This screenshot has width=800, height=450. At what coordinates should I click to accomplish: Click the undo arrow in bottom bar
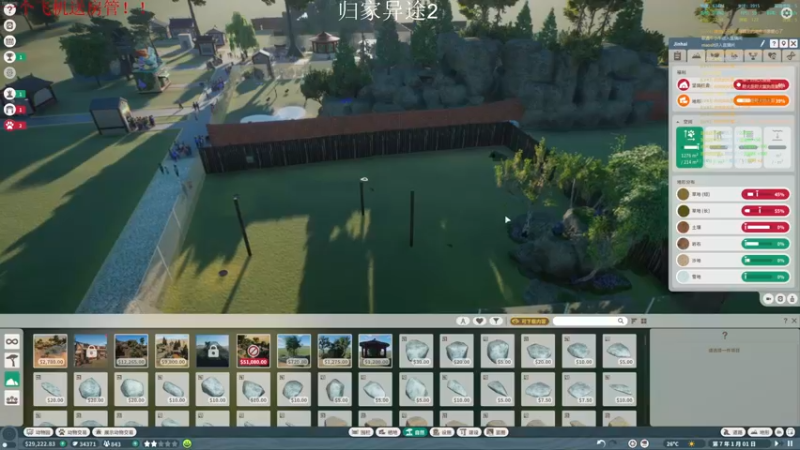(601, 443)
